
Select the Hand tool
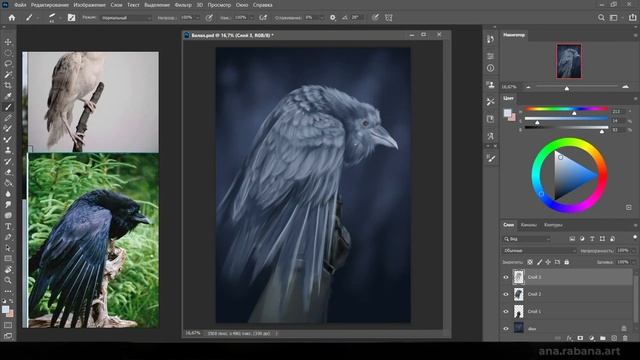(x=8, y=269)
